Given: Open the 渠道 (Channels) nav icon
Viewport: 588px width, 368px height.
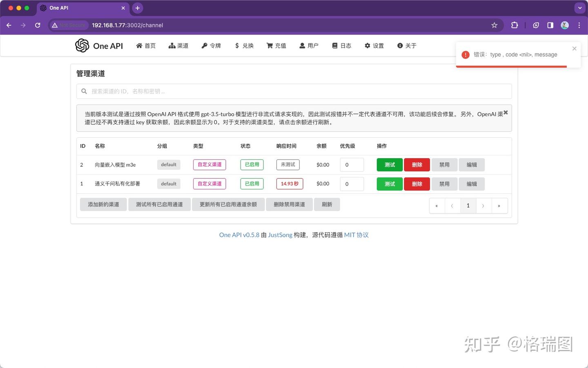Looking at the screenshot, I should click(x=178, y=45).
